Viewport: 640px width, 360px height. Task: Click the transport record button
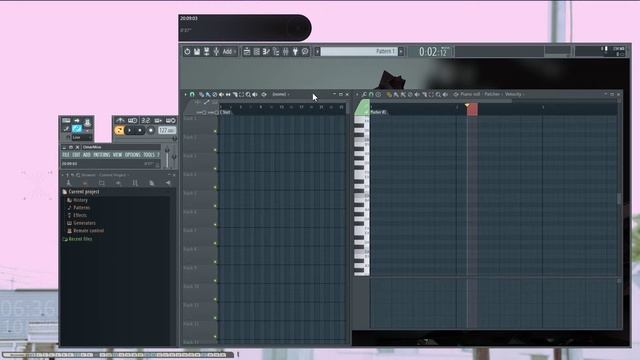pyautogui.click(x=151, y=131)
